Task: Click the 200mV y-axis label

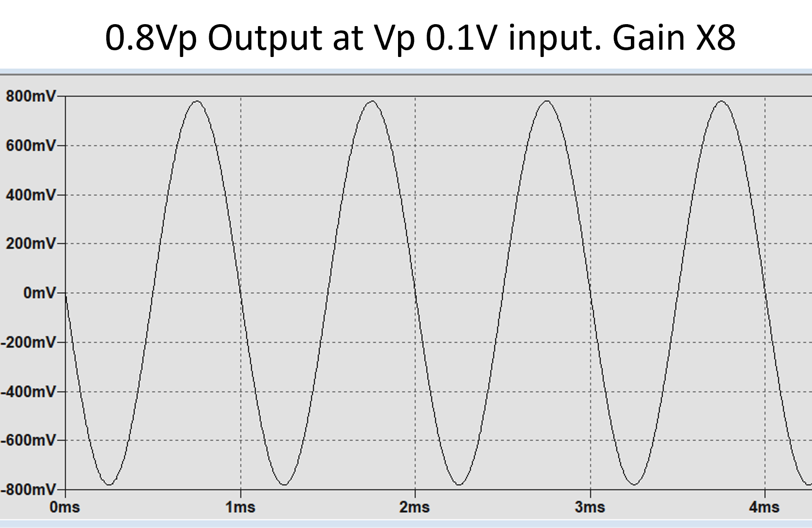Action: [31, 243]
